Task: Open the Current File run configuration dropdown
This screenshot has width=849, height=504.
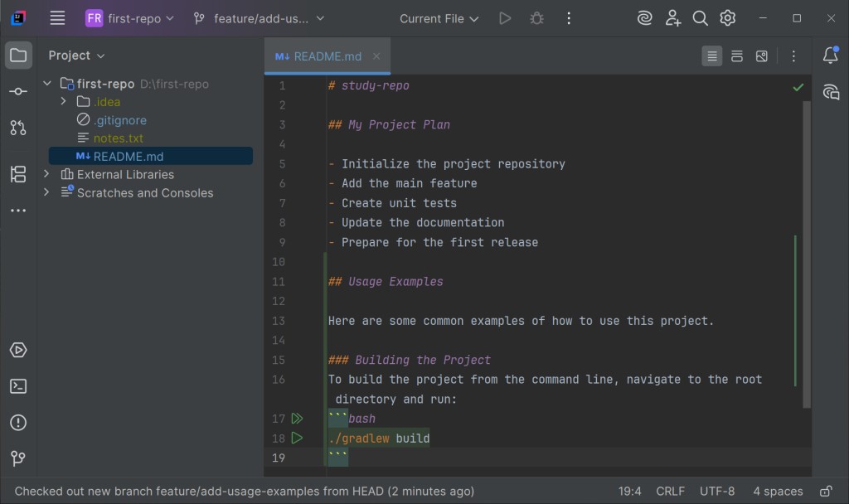Action: click(x=439, y=18)
